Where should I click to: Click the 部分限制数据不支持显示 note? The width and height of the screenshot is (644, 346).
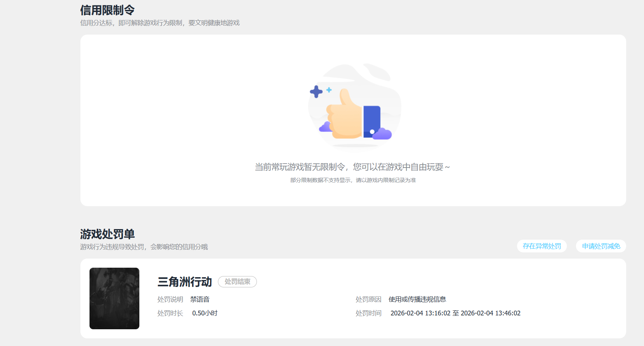353,180
